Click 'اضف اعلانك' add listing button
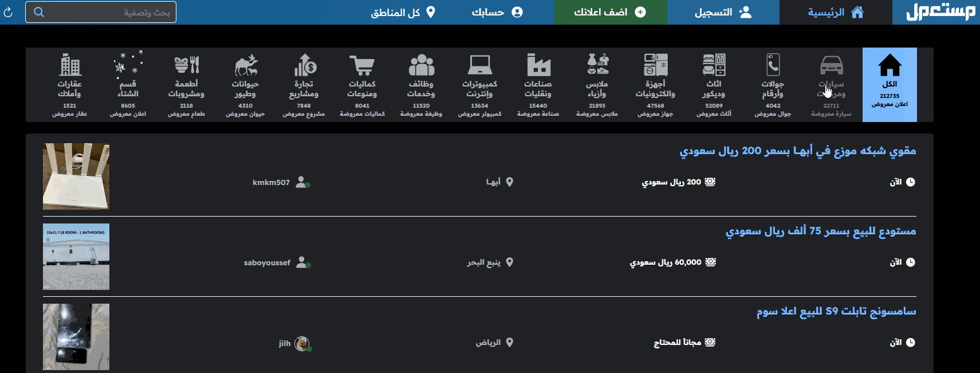 point(610,12)
